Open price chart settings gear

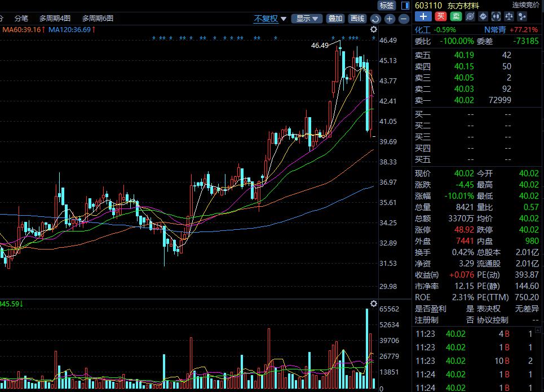(373, 29)
